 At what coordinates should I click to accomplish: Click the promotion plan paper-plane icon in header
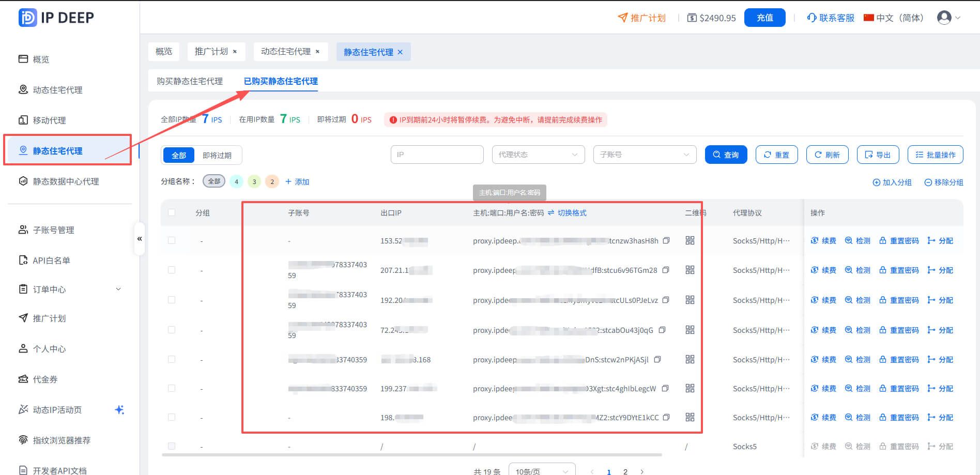point(622,18)
